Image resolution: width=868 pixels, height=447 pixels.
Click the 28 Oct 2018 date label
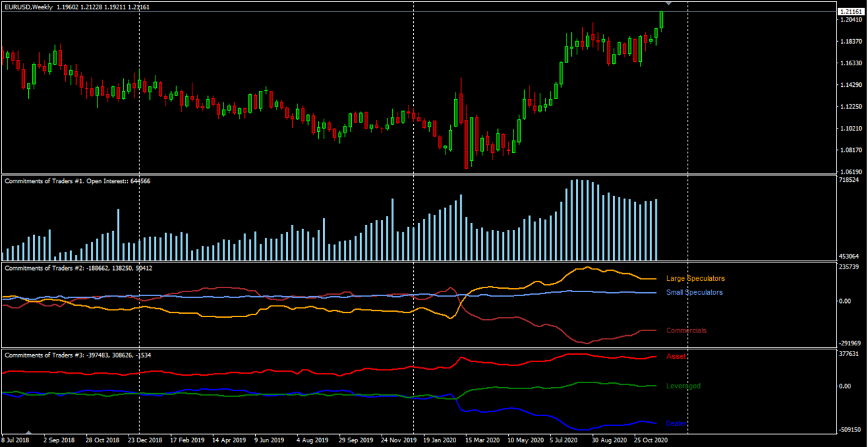[102, 440]
